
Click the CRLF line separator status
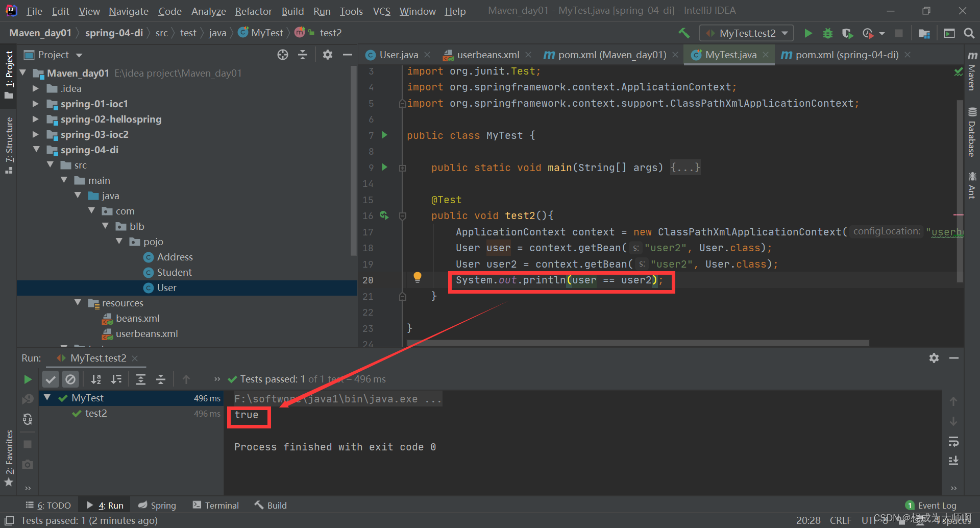(x=840, y=520)
